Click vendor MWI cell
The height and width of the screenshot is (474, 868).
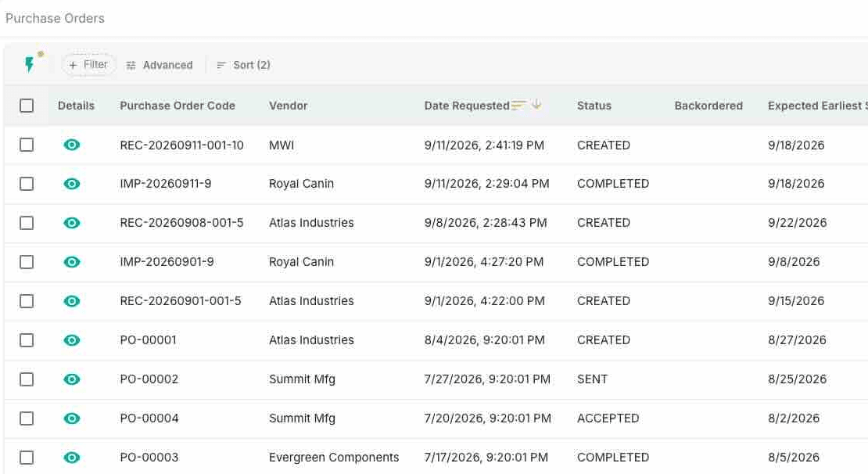[x=282, y=145]
